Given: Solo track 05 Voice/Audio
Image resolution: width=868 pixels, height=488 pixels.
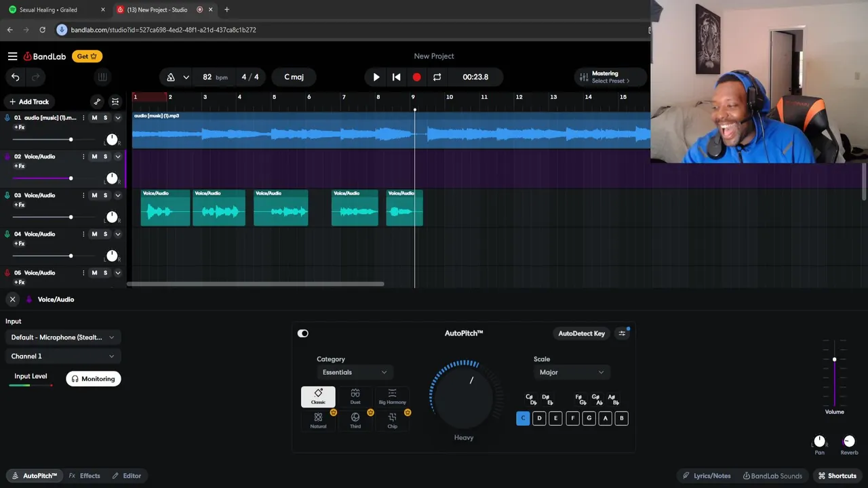Looking at the screenshot, I should [105, 272].
